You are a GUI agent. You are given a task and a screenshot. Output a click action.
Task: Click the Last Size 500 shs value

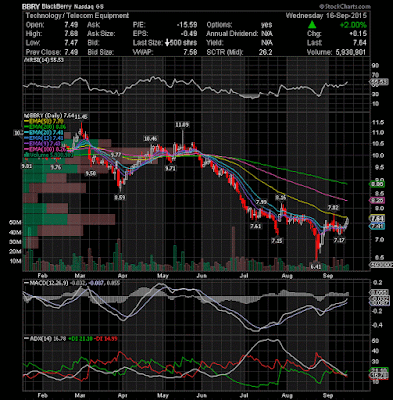pos(181,43)
